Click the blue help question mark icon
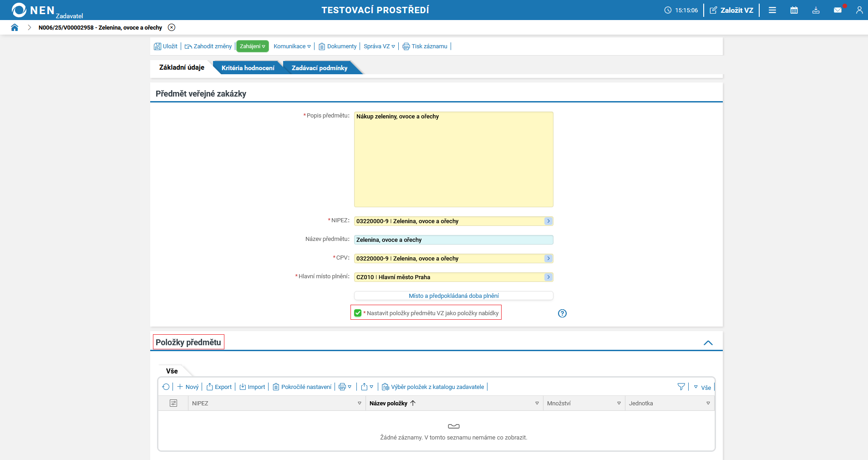The height and width of the screenshot is (460, 868). click(562, 313)
